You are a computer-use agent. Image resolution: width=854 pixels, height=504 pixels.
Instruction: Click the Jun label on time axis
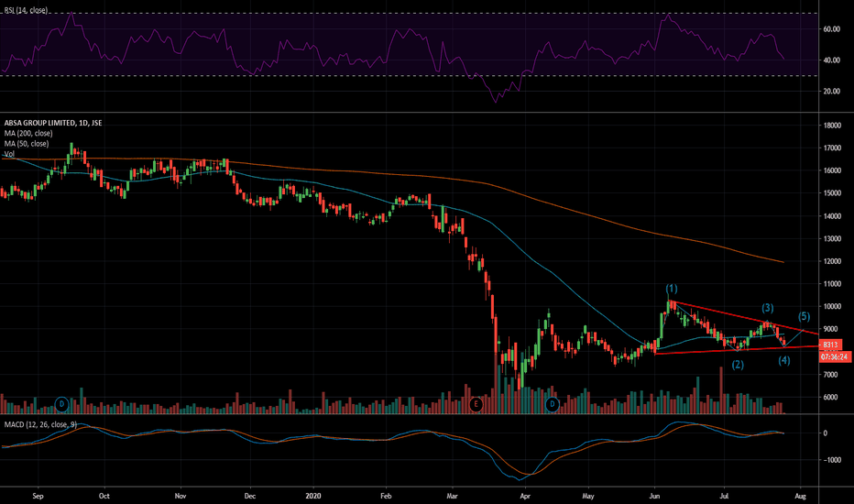(x=655, y=496)
